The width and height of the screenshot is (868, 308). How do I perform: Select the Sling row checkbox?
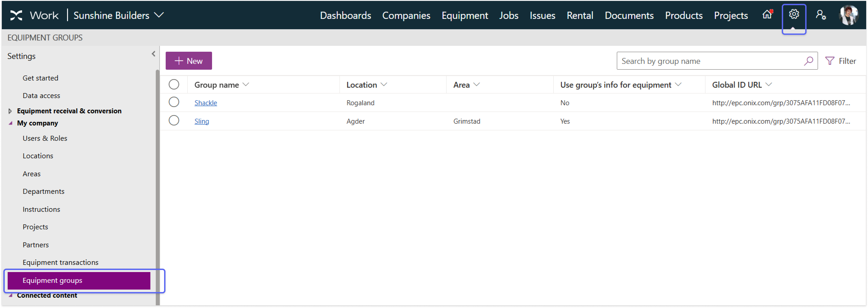[x=174, y=121]
